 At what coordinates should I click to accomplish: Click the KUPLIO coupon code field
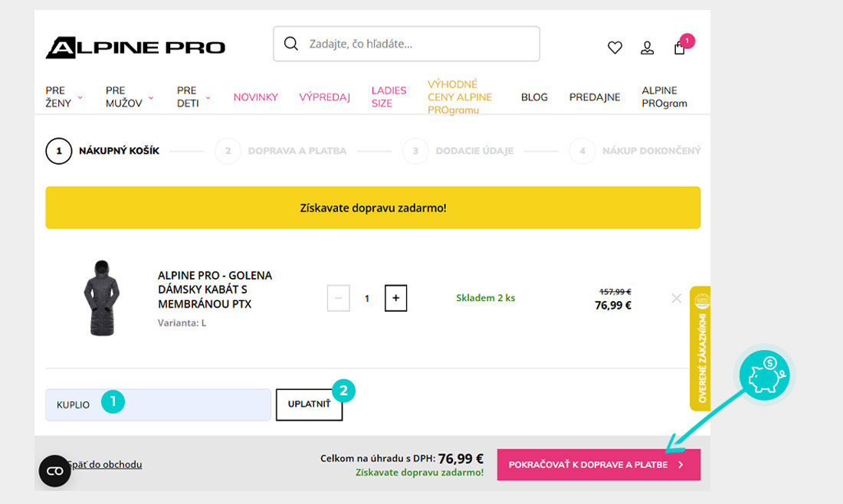pyautogui.click(x=158, y=404)
